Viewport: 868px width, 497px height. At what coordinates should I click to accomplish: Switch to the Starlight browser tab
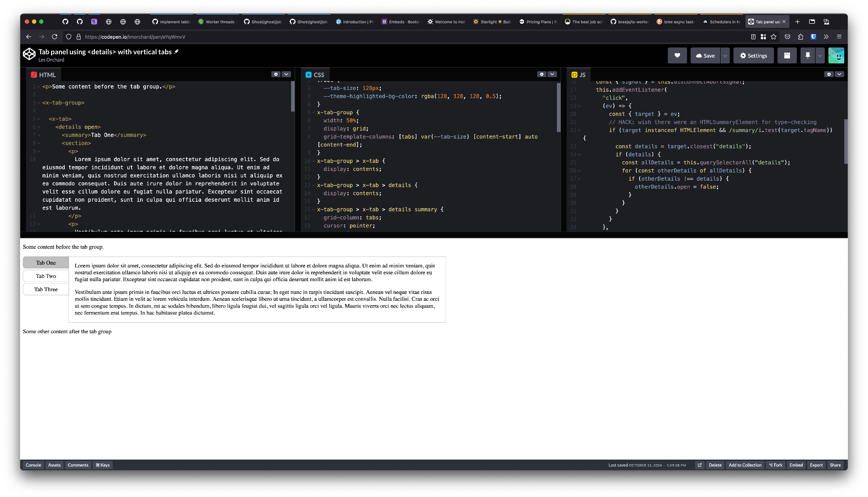(492, 21)
